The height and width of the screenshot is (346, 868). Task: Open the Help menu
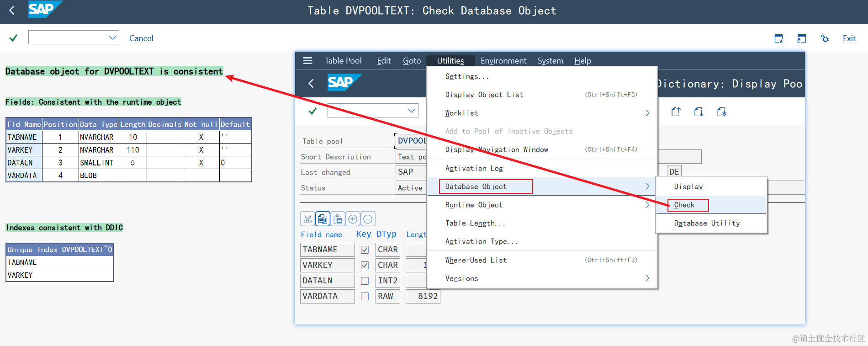582,61
